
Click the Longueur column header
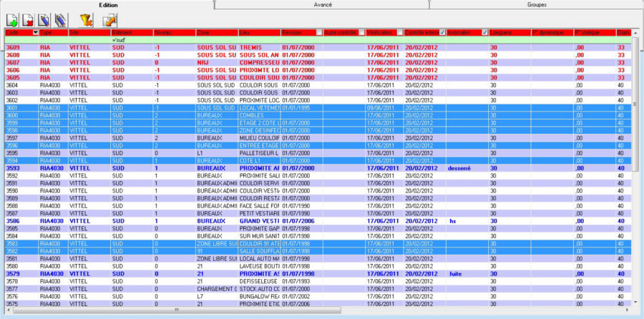pyautogui.click(x=509, y=32)
